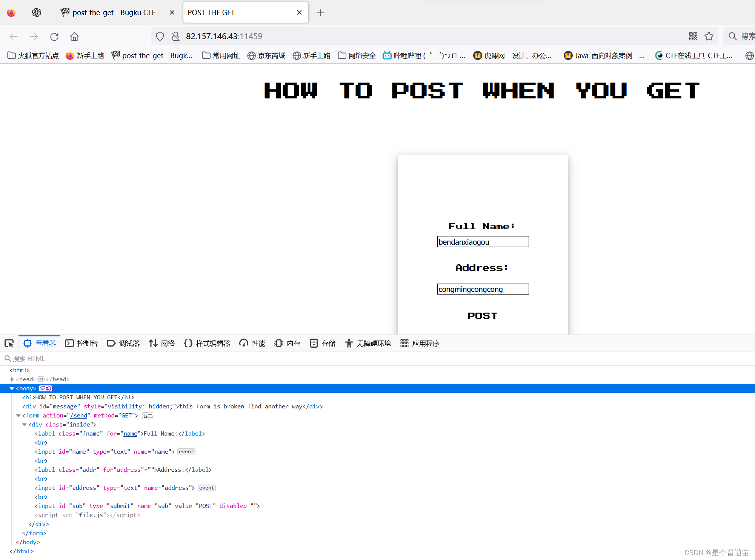This screenshot has height=560, width=755.
Task: Click the ChatGPT icon in tab bar
Action: click(x=37, y=12)
